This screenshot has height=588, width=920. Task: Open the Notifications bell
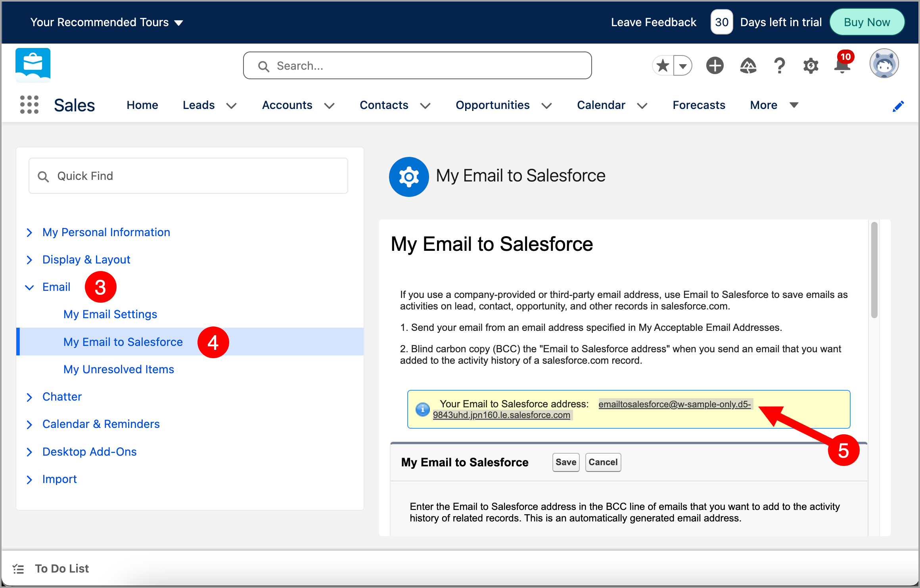[842, 65]
